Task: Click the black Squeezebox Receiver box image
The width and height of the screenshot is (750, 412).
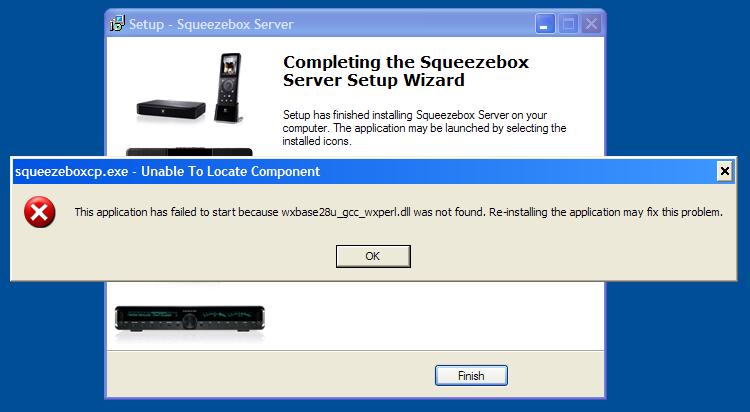Action: 171,110
